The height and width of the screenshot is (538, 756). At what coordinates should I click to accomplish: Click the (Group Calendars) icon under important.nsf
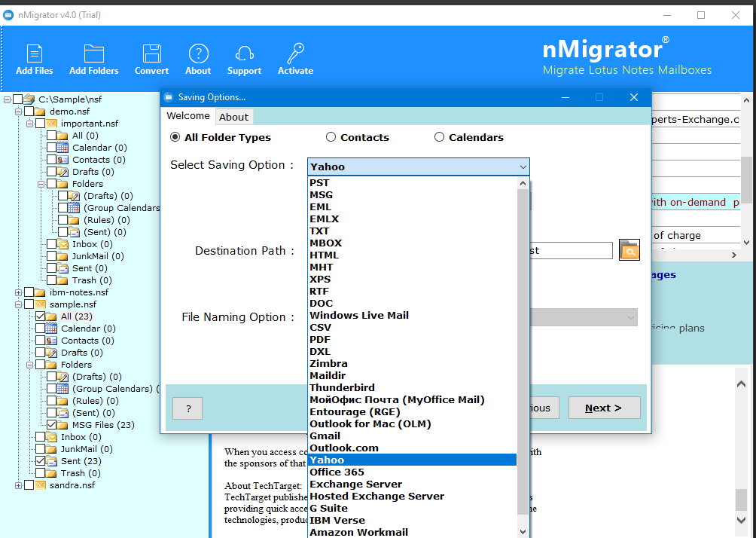point(74,208)
